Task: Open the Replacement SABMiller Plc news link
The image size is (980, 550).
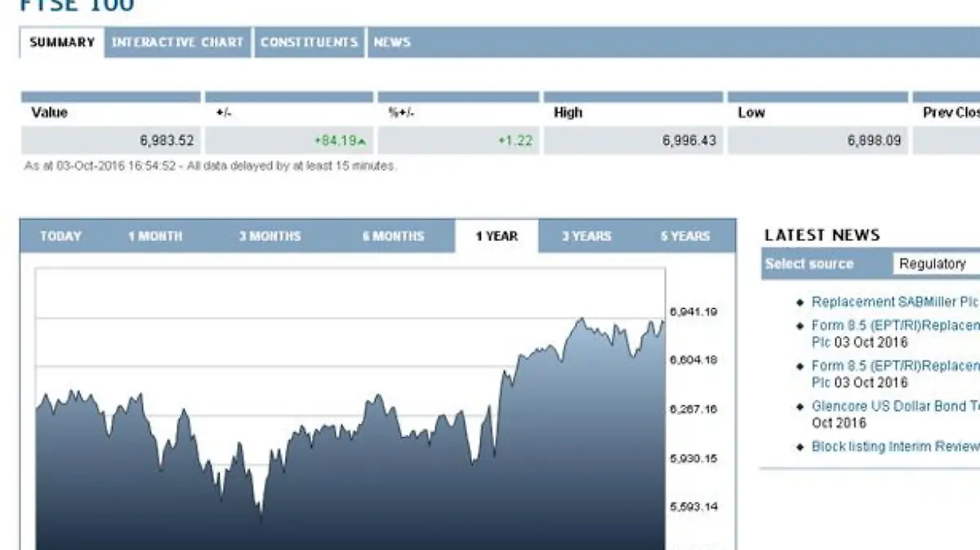Action: [894, 302]
